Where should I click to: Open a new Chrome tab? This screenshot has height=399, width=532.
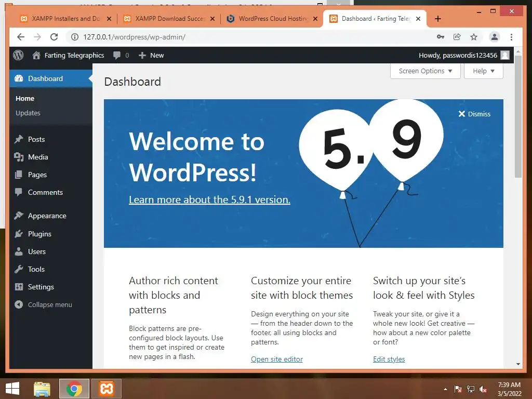(437, 19)
